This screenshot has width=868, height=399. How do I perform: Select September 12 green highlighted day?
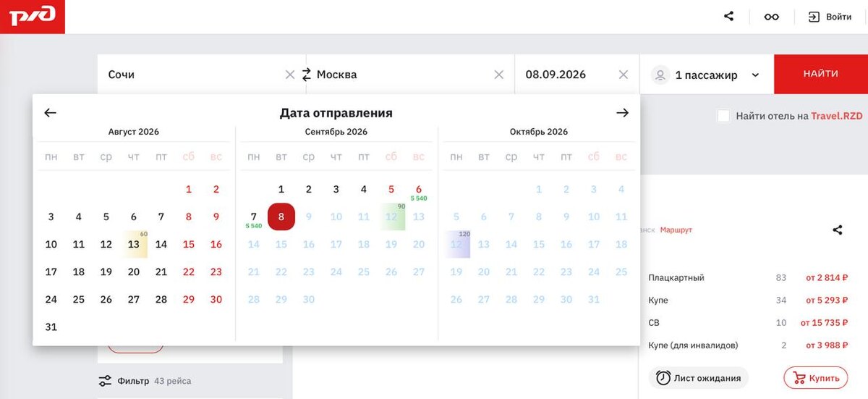391,217
